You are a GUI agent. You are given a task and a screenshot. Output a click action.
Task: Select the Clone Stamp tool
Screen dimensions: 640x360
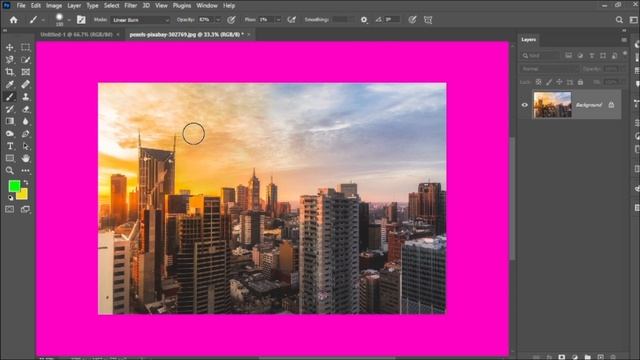click(25, 97)
